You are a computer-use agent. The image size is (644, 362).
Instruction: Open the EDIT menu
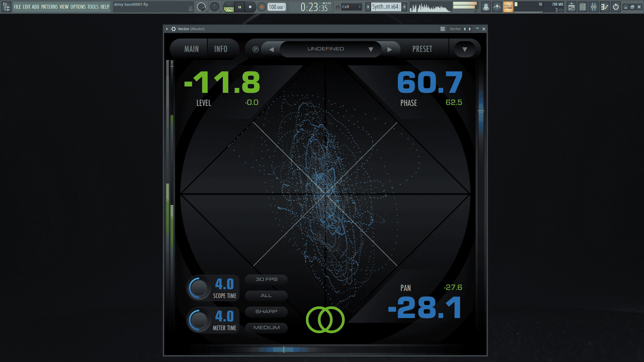click(x=26, y=7)
